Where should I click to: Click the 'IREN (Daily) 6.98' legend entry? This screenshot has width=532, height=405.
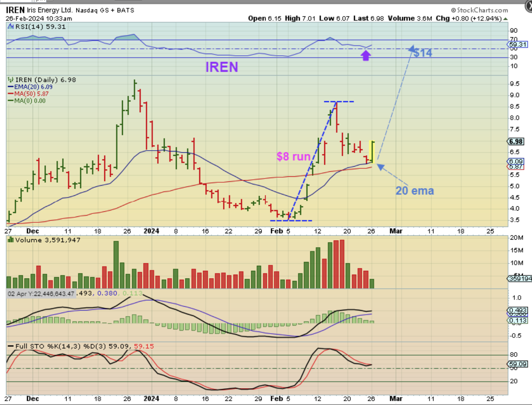click(x=46, y=80)
